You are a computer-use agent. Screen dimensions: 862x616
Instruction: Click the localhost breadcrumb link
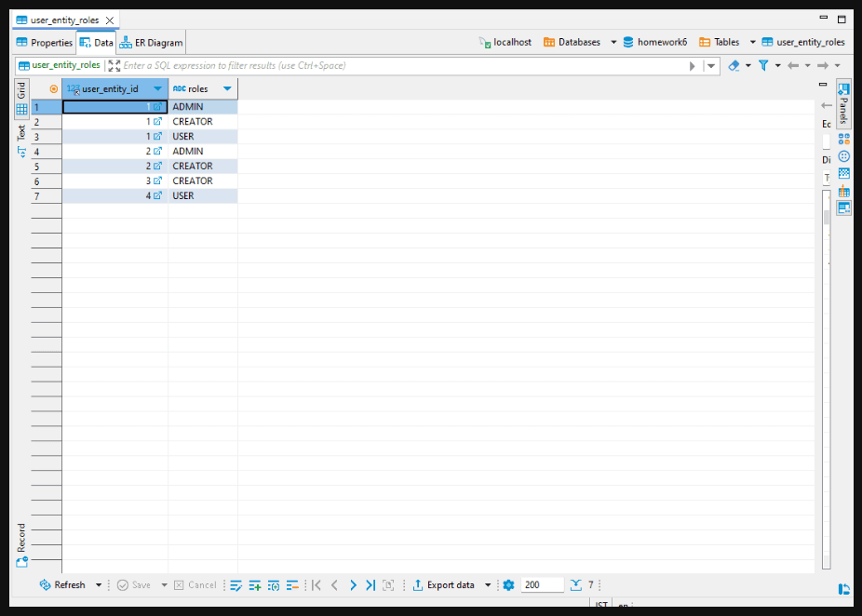pyautogui.click(x=505, y=42)
